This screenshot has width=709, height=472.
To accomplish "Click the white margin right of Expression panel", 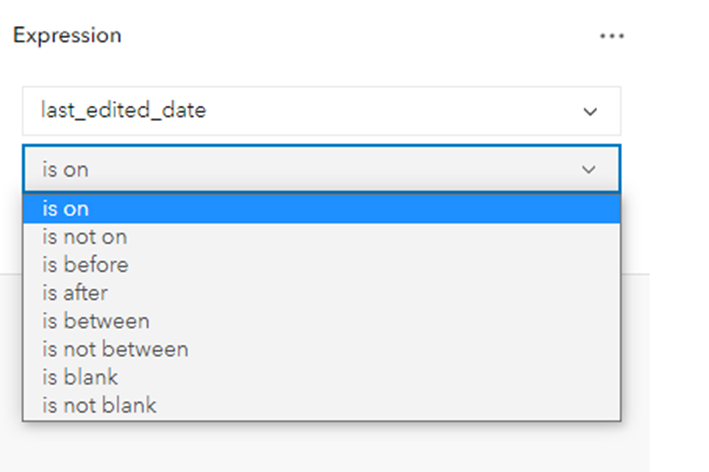I will [x=678, y=200].
